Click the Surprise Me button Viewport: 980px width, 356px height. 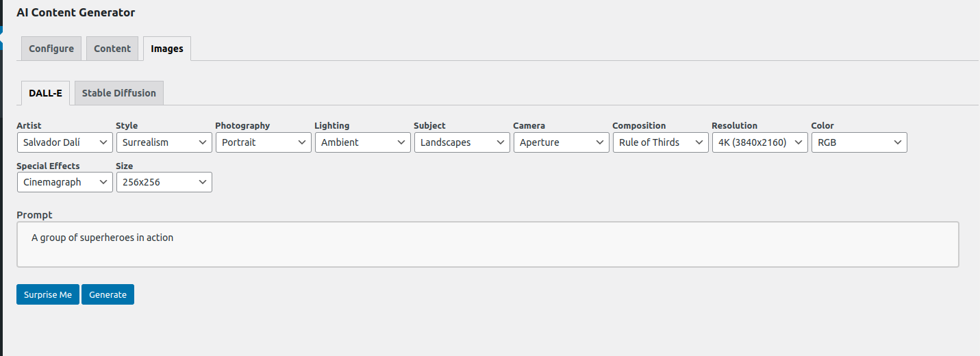[x=48, y=294]
